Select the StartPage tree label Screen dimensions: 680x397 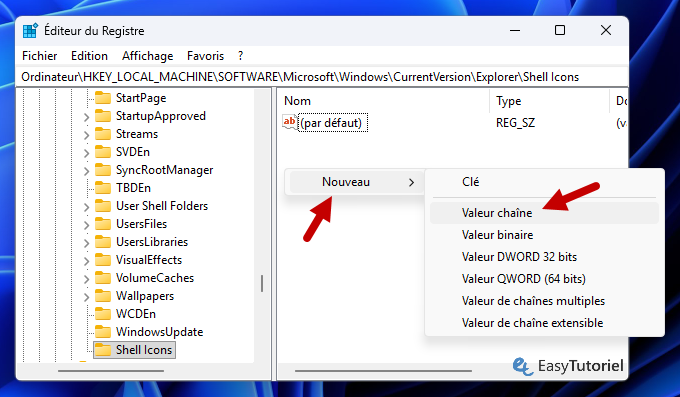point(141,98)
